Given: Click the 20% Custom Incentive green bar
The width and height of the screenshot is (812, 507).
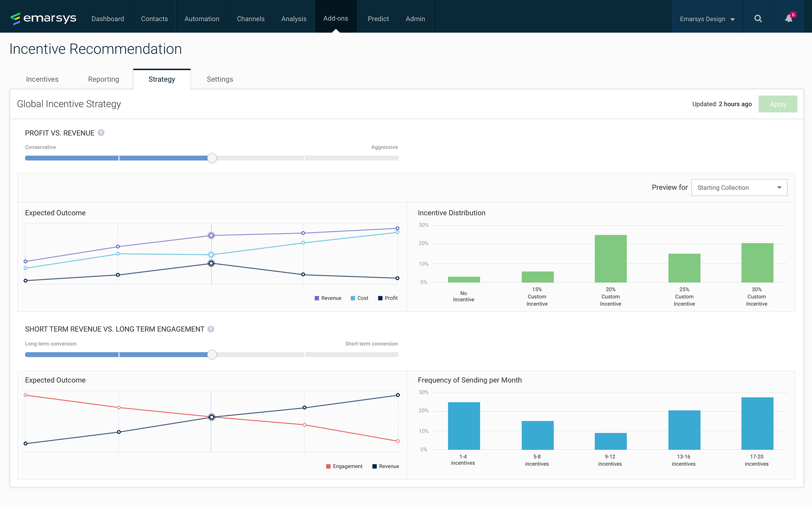Looking at the screenshot, I should pos(610,259).
